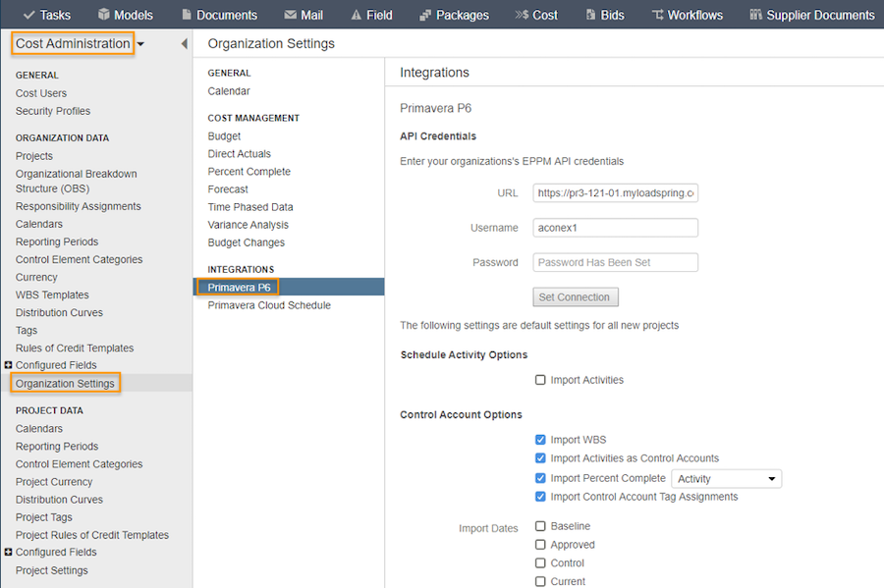884x588 pixels.
Task: Click the Cost dollar icon
Action: (522, 15)
